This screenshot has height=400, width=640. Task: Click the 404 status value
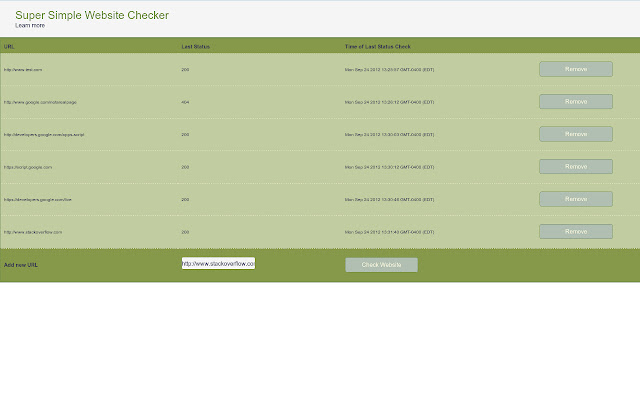click(x=185, y=102)
